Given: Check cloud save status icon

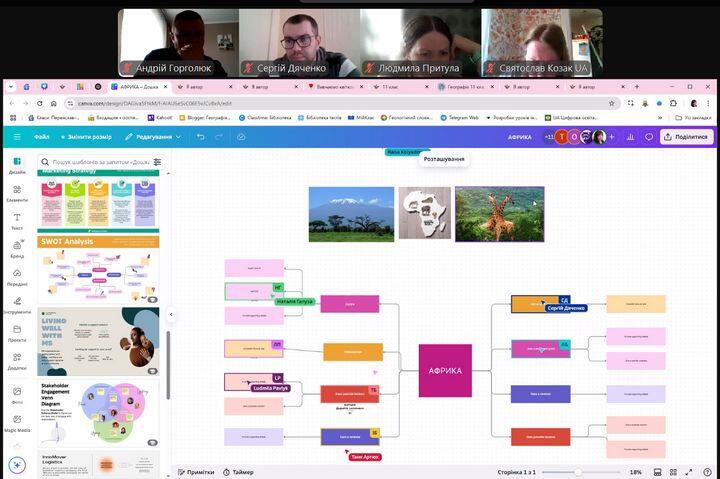Looking at the screenshot, I should (241, 137).
